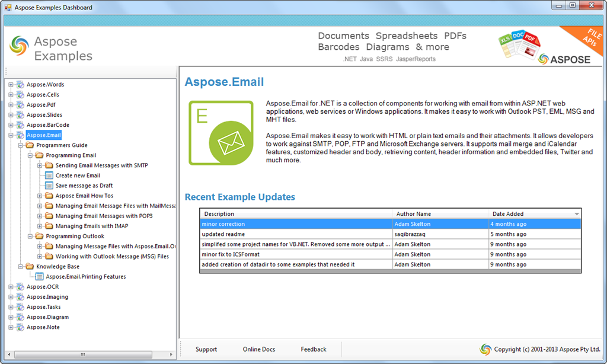The height and width of the screenshot is (364, 607).
Task: Collapse the Aspose.Email tree node
Action: [11, 135]
